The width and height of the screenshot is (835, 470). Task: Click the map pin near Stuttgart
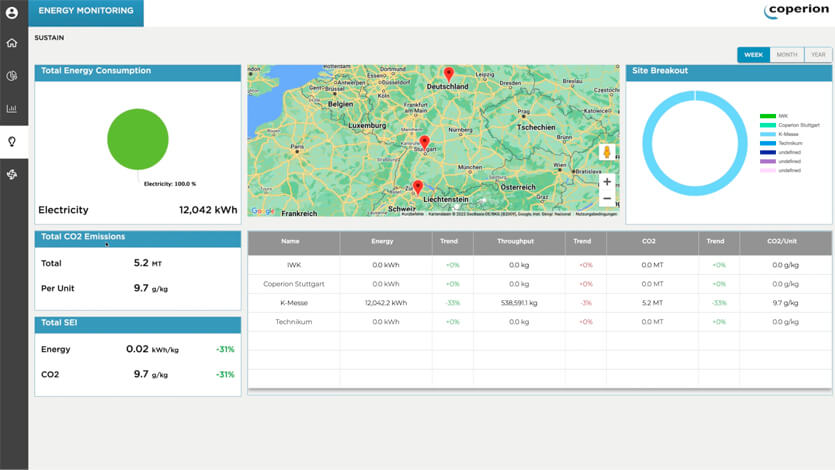point(424,143)
